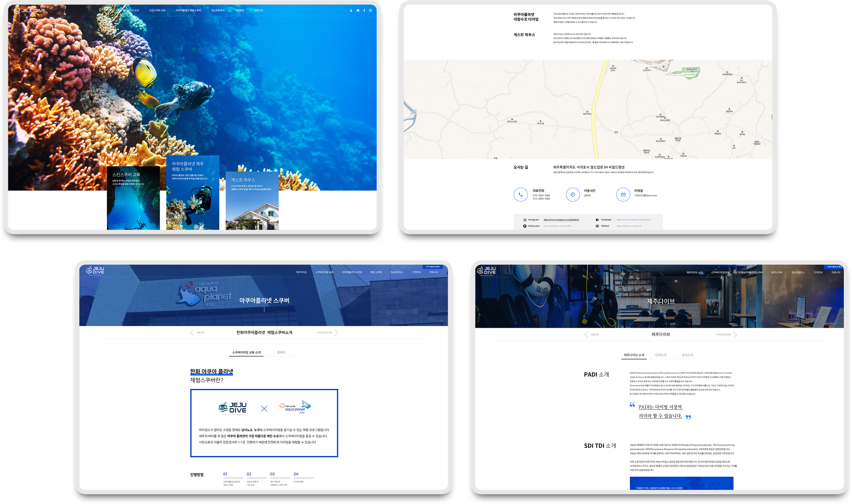This screenshot has width=852, height=504.
Task: Open 스킨스쿠버 교육 menu in hero header
Action: pyautogui.click(x=157, y=11)
